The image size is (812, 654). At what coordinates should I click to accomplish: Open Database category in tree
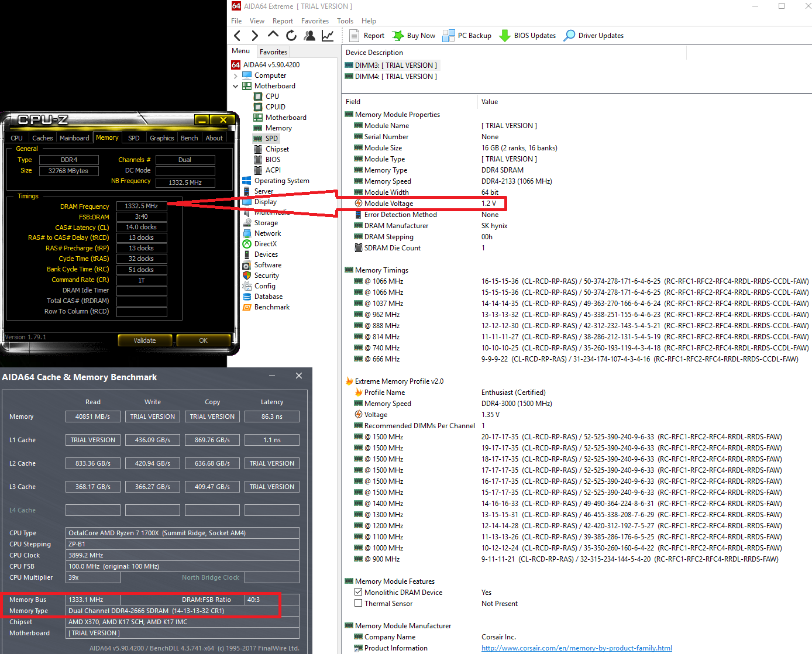[263, 297]
